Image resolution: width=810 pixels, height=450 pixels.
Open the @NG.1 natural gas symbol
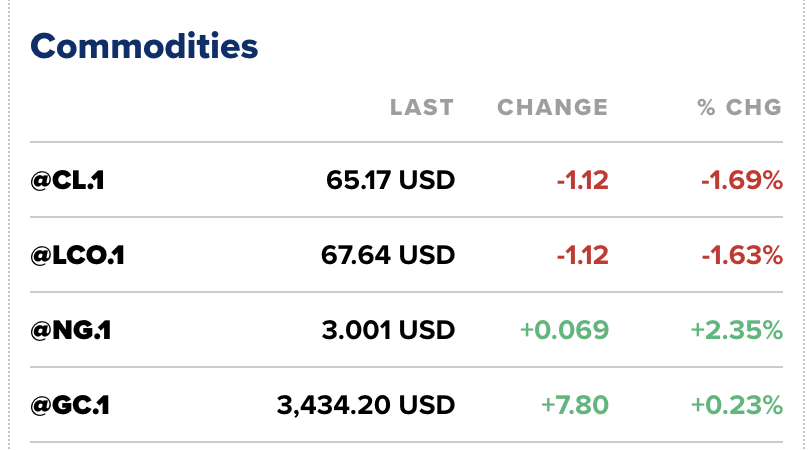(x=70, y=330)
